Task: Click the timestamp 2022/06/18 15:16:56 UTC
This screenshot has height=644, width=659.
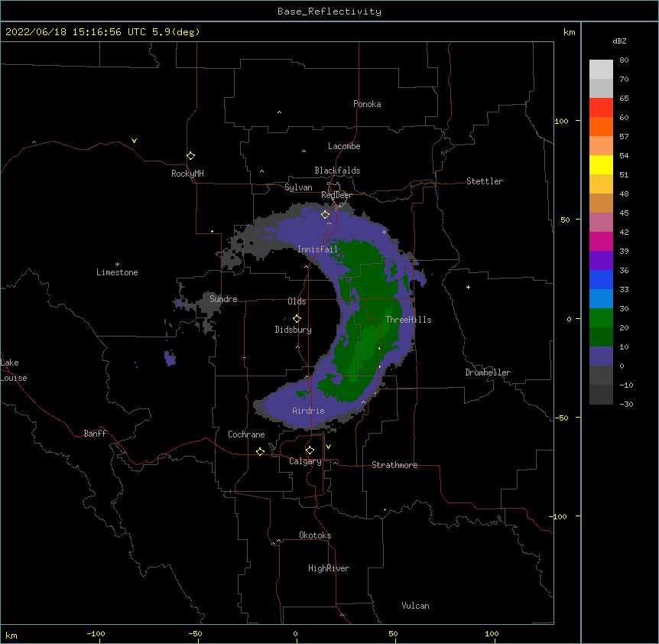Action: coord(75,32)
